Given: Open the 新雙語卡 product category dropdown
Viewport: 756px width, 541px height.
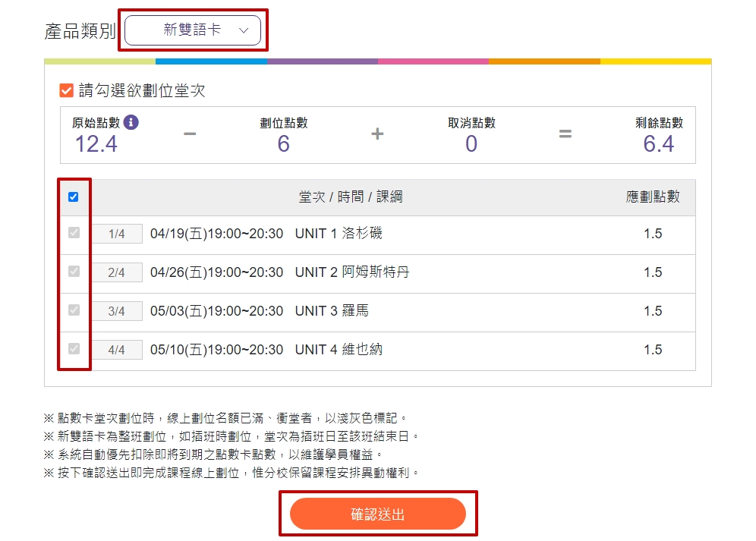Looking at the screenshot, I should coord(193,30).
